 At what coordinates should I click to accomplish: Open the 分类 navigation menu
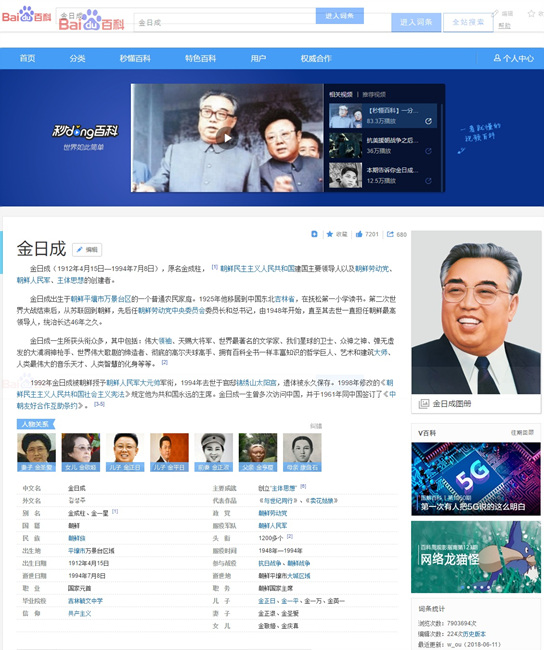point(77,58)
